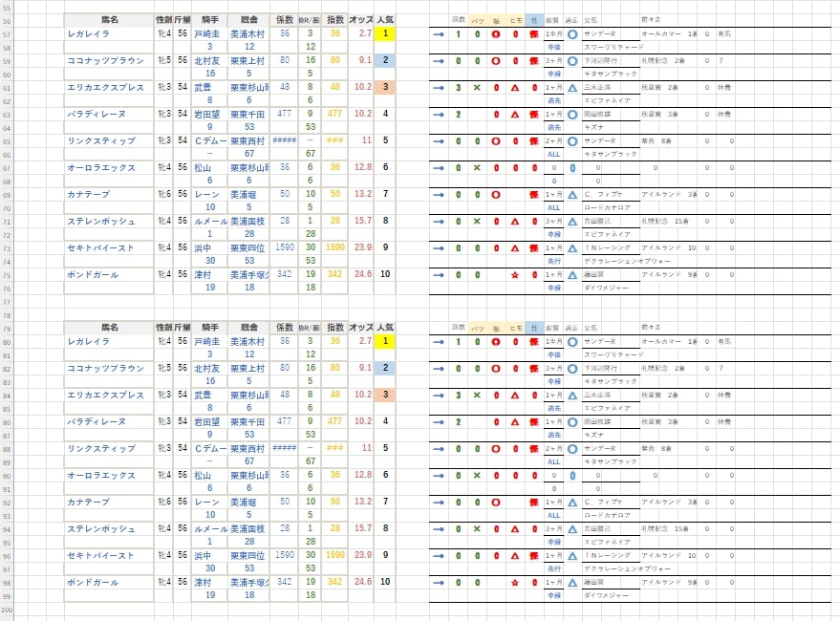Select the yellow popularity cell in row 57
Image resolution: width=840 pixels, height=621 pixels.
[x=384, y=34]
